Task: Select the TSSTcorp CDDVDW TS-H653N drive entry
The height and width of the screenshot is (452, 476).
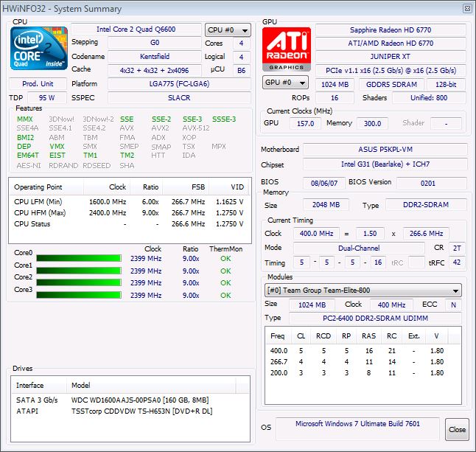Action: click(x=130, y=411)
